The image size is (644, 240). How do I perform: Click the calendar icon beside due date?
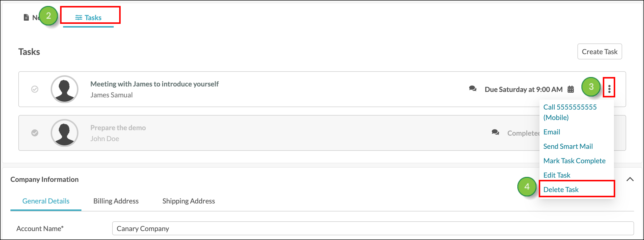coord(571,89)
